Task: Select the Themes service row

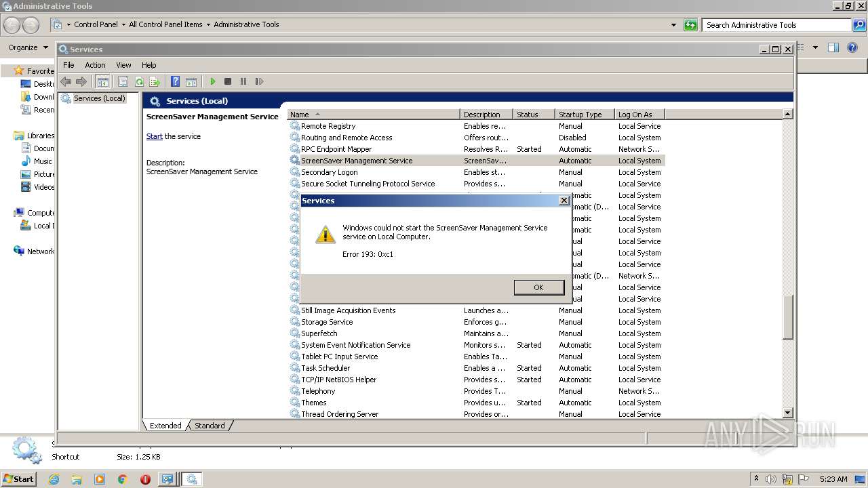Action: click(476, 403)
